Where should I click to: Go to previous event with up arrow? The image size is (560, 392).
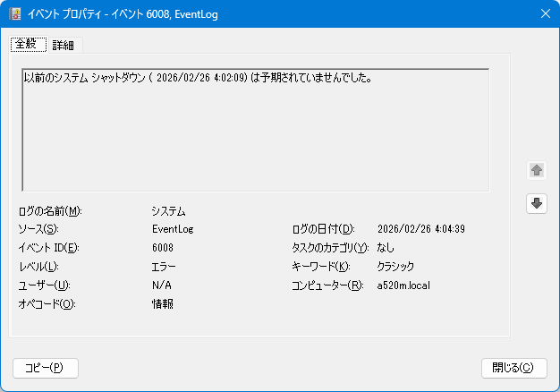pos(537,170)
